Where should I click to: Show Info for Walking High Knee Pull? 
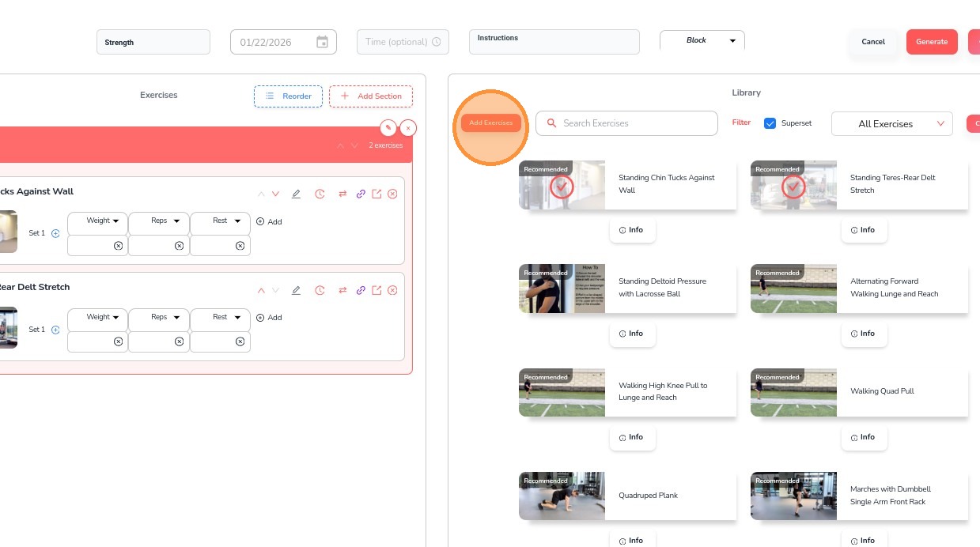coord(631,437)
